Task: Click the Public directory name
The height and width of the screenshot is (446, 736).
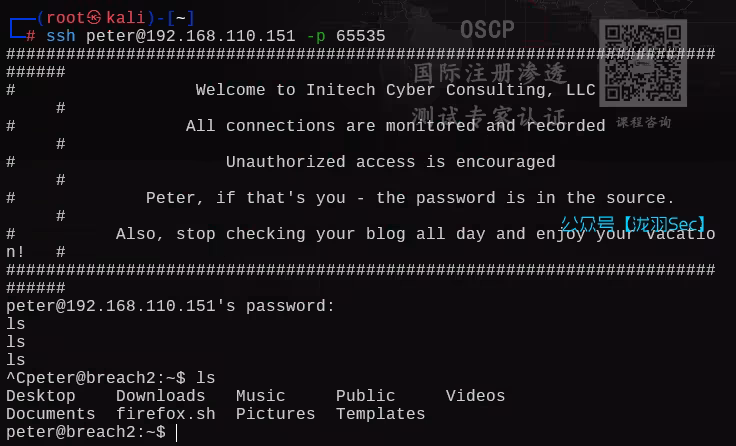Action: pos(366,396)
